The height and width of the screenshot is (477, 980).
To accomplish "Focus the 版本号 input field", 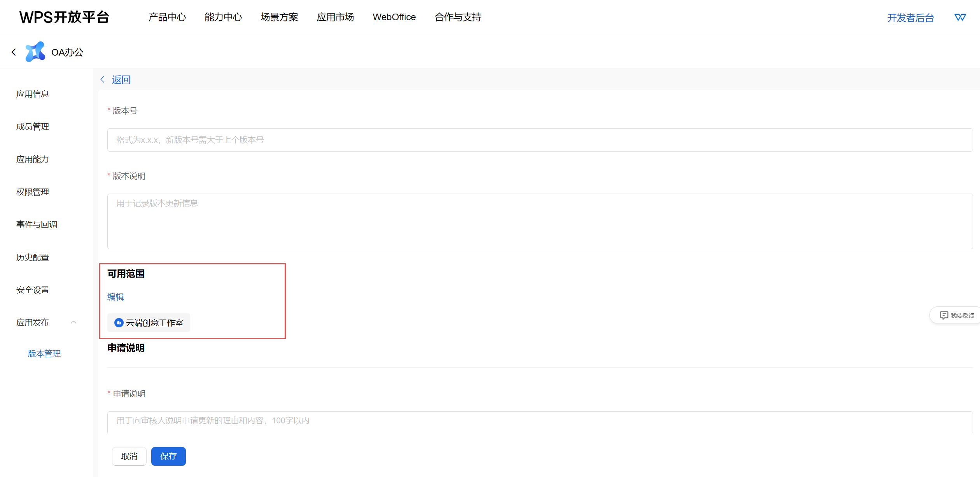I will pos(540,140).
